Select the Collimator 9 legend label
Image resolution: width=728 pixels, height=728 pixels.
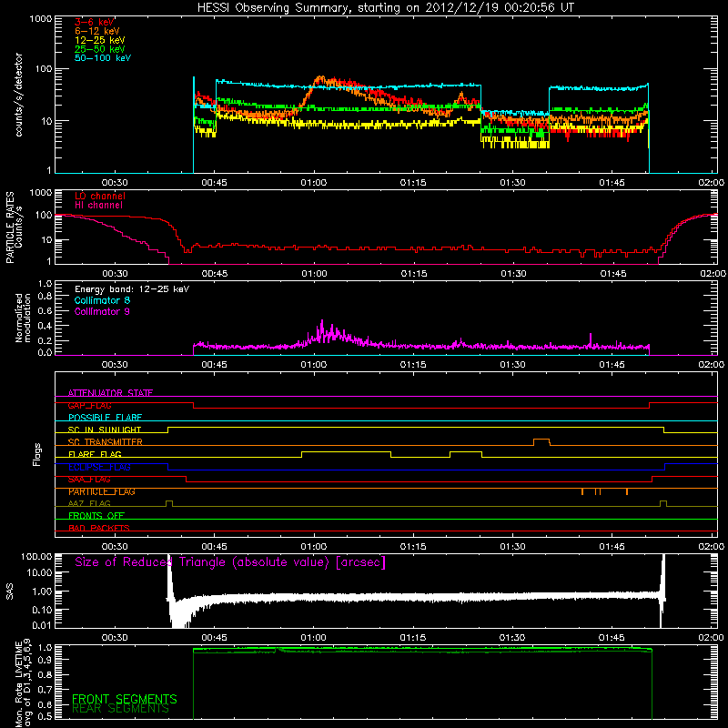[102, 311]
